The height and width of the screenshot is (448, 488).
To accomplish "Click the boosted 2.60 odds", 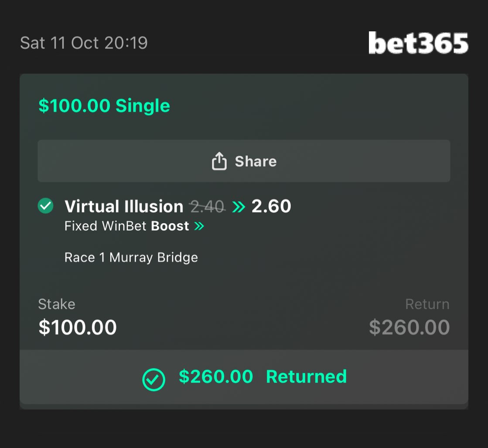I will click(x=271, y=207).
